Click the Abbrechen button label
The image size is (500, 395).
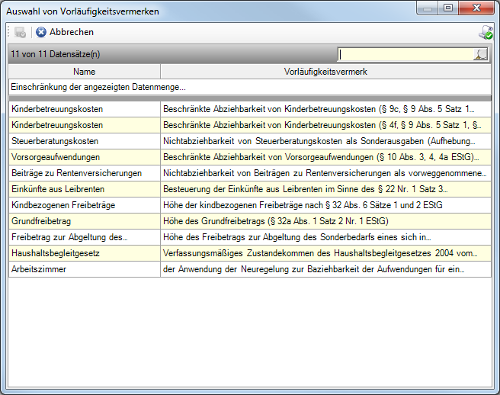click(71, 32)
